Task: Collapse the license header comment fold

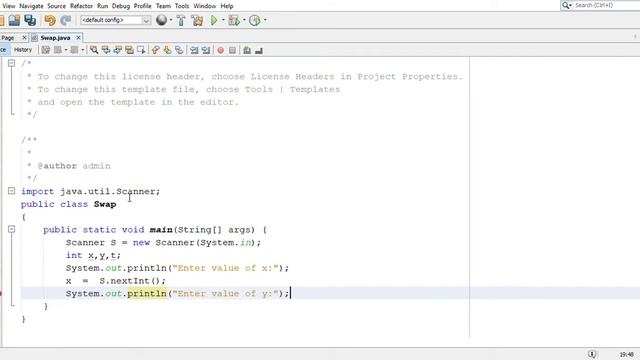Action: pyautogui.click(x=11, y=63)
